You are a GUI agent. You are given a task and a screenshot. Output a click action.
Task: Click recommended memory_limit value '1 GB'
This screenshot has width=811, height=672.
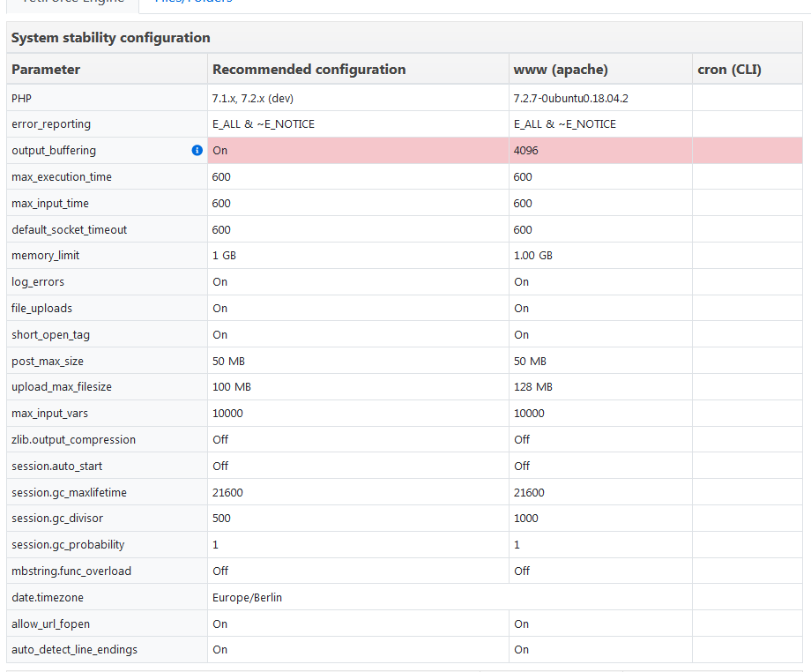(225, 256)
